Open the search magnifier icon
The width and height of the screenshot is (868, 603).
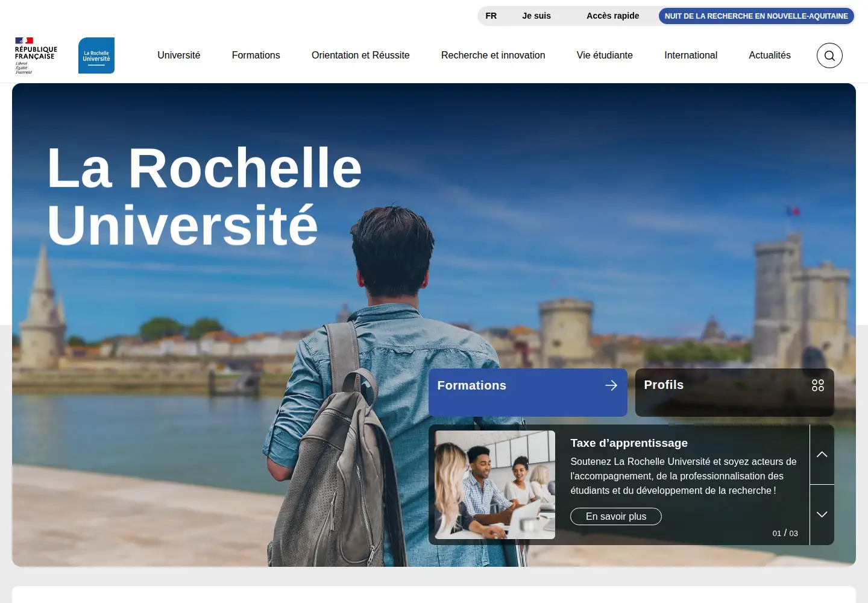829,55
